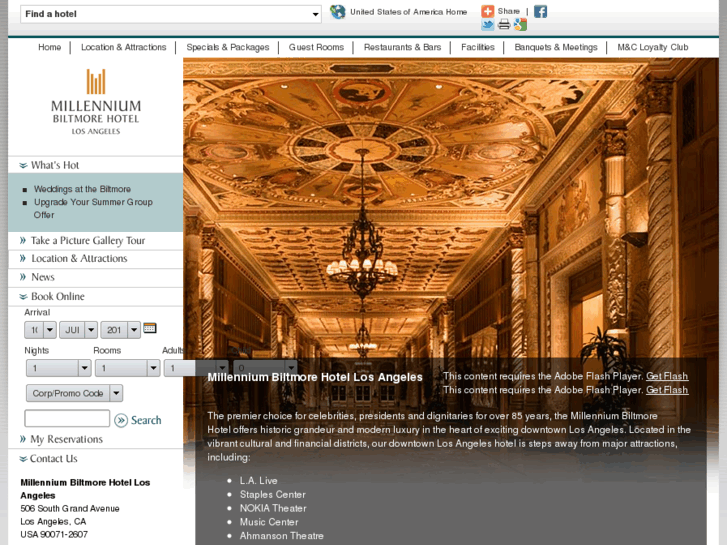This screenshot has height=545, width=727.
Task: Expand Take a Picture Gallery Tour
Action: (88, 240)
